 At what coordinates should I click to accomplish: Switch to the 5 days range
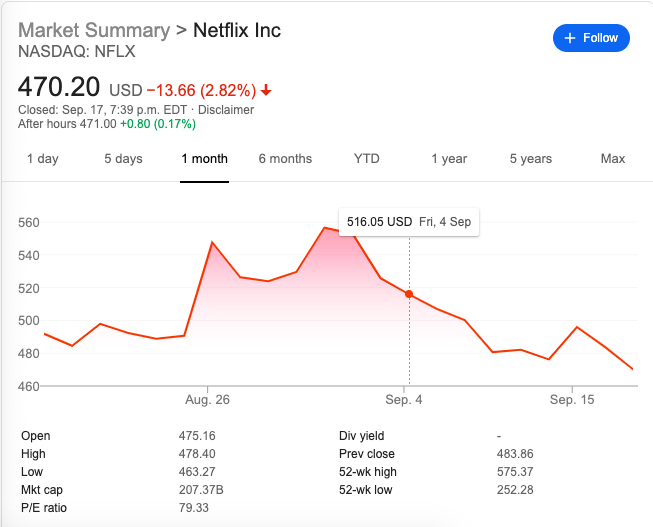(123, 159)
